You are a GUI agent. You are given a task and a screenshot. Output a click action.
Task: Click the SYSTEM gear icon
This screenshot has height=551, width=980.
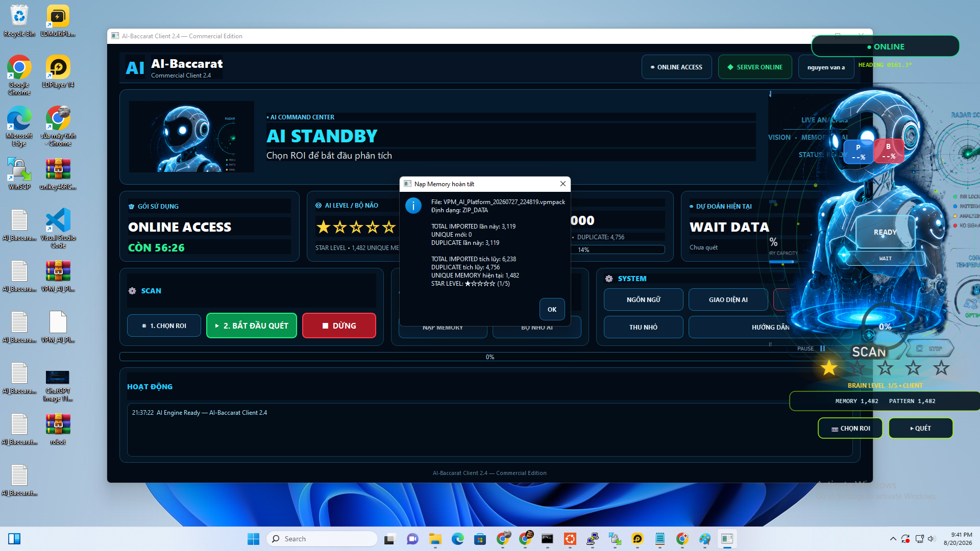(609, 279)
